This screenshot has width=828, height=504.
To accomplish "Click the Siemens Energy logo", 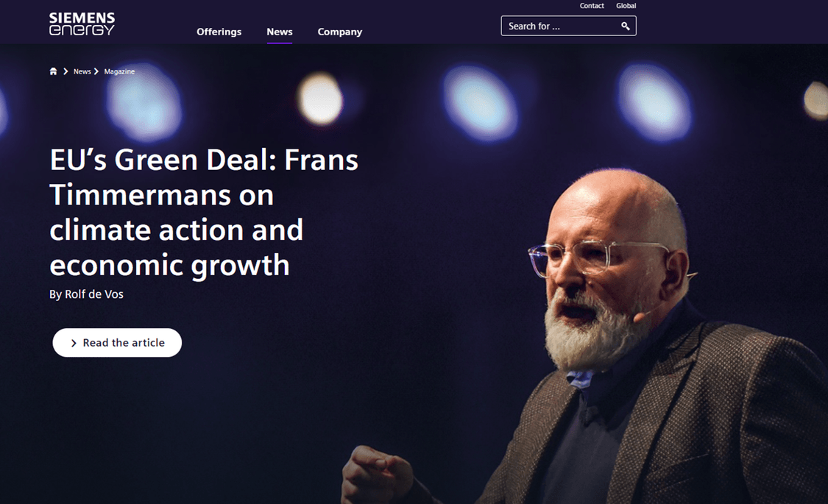I will click(x=82, y=24).
